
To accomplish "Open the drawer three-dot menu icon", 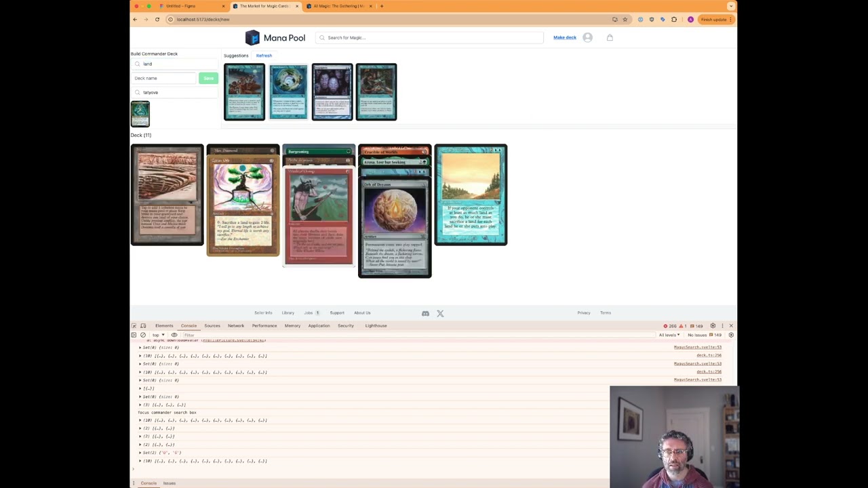I will (x=134, y=483).
